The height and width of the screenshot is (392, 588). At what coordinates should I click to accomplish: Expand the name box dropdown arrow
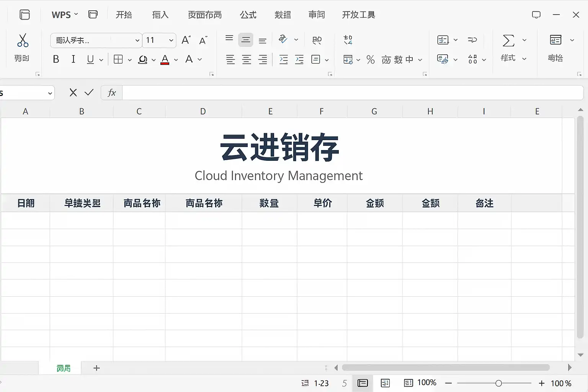(x=50, y=93)
